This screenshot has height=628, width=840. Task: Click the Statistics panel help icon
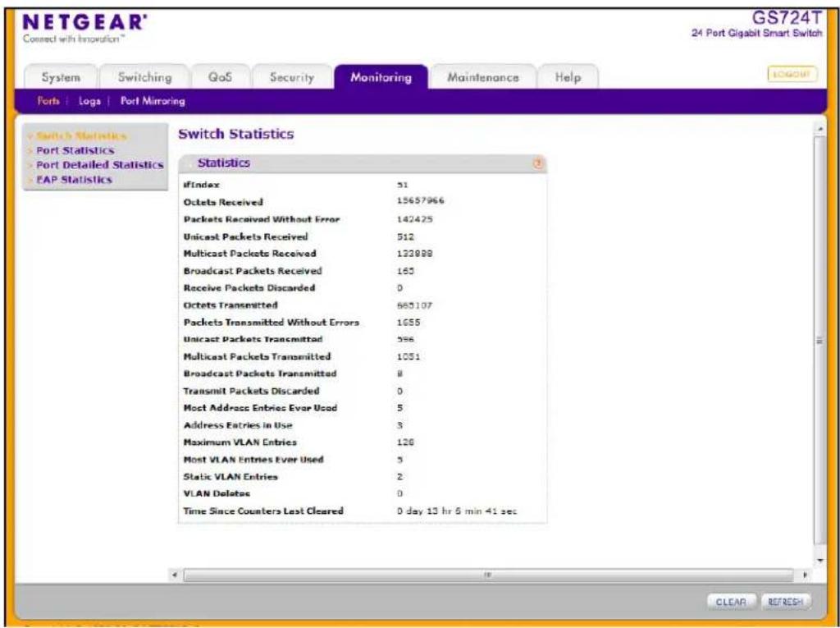pos(538,163)
